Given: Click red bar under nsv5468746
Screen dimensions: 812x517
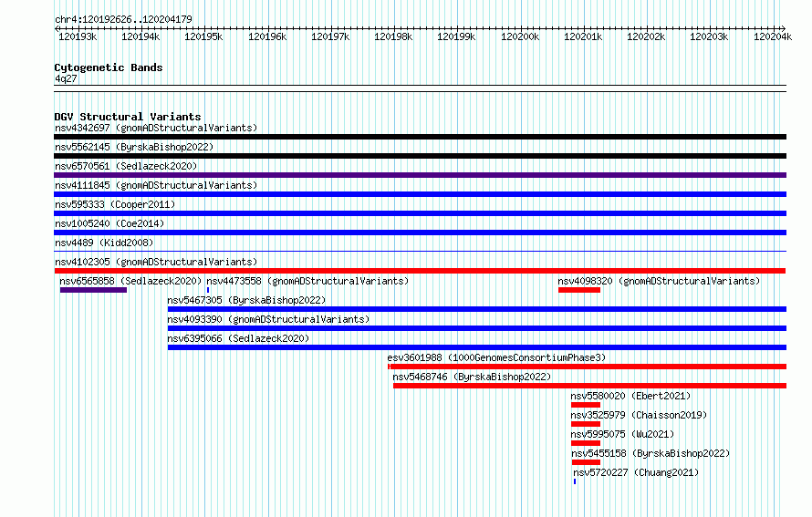Looking at the screenshot, I should 589,386.
